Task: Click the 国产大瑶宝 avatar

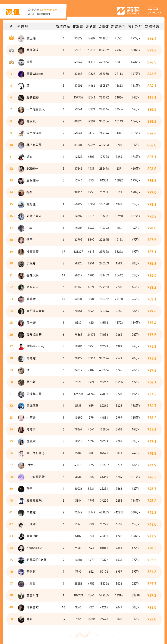Action: (21, 133)
